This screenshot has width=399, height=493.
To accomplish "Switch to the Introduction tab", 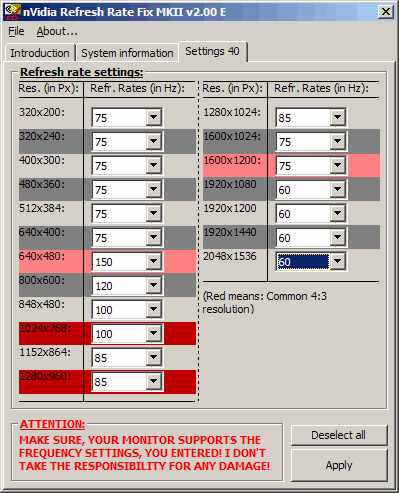I will pos(40,53).
